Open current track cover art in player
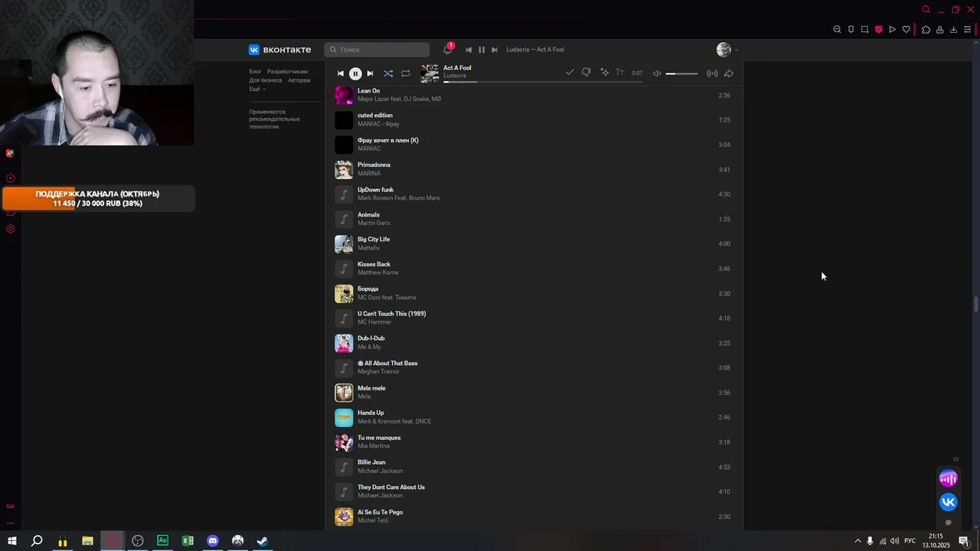Image resolution: width=980 pixels, height=551 pixels. click(430, 73)
